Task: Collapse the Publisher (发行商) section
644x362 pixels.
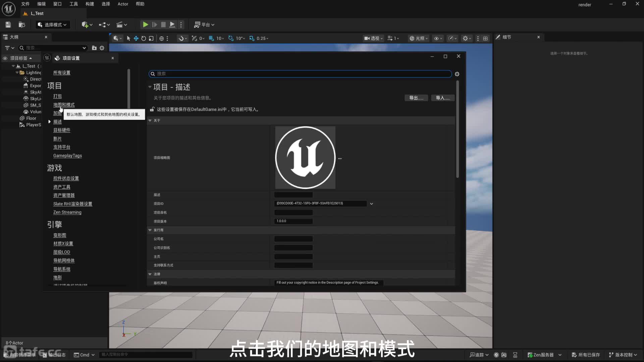Action: tap(150, 230)
